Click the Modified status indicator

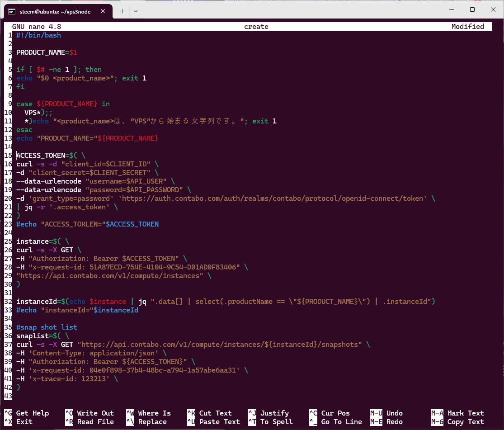[x=468, y=27]
